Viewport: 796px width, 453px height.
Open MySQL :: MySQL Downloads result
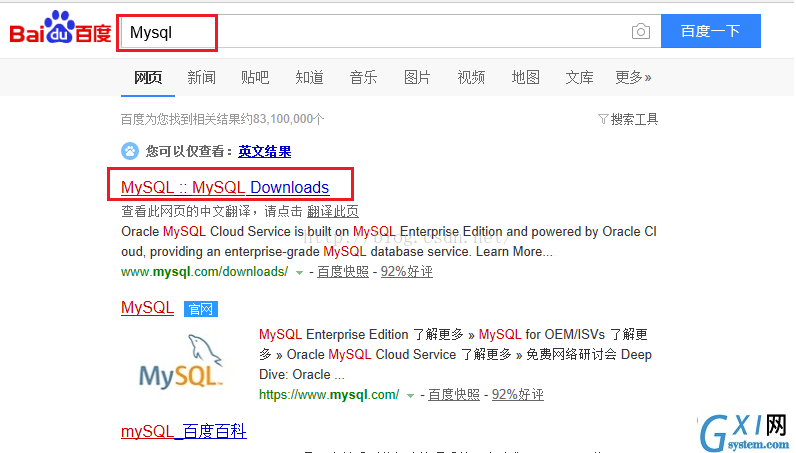pyautogui.click(x=225, y=187)
